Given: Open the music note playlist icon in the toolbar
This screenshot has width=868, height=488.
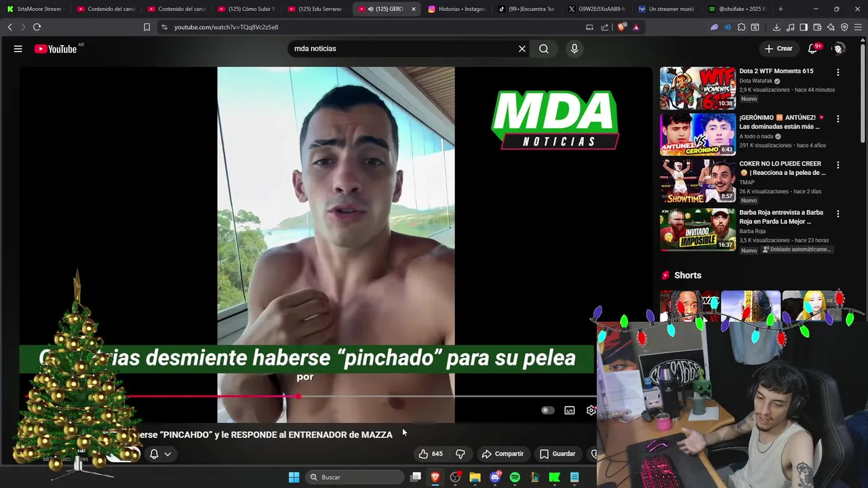Looking at the screenshot, I should pyautogui.click(x=790, y=27).
